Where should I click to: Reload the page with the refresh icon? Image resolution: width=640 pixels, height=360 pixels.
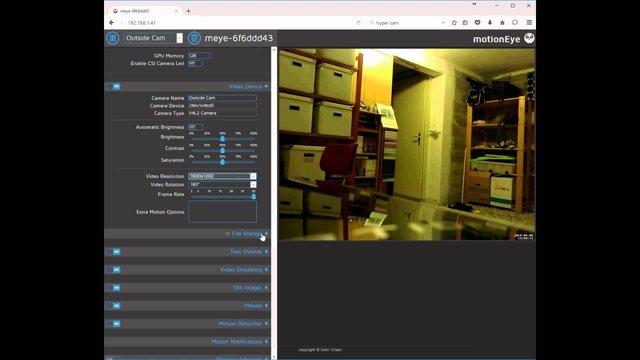click(x=358, y=23)
